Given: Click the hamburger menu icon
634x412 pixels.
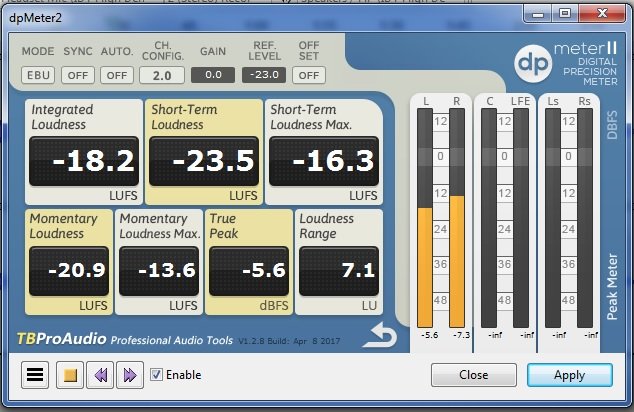Looking at the screenshot, I should click(x=36, y=375).
